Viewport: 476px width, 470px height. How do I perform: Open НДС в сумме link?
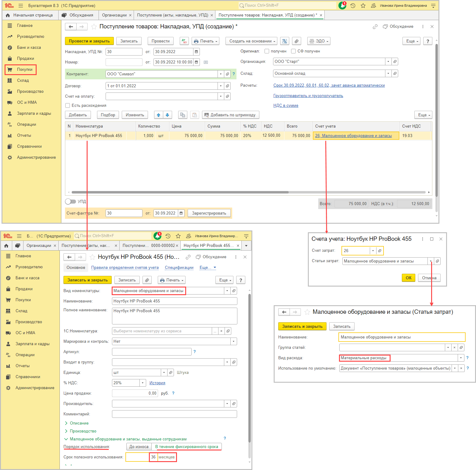[286, 106]
